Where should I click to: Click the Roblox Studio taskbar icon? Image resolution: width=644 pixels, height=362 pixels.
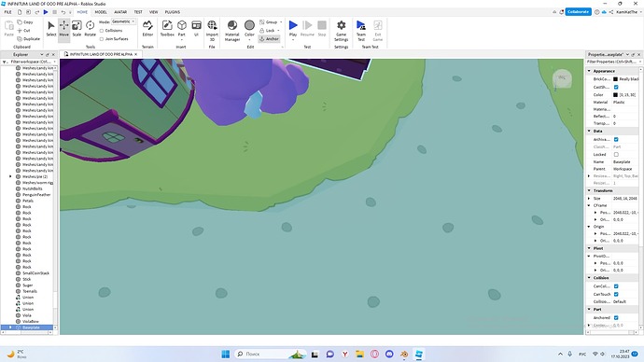point(418,354)
